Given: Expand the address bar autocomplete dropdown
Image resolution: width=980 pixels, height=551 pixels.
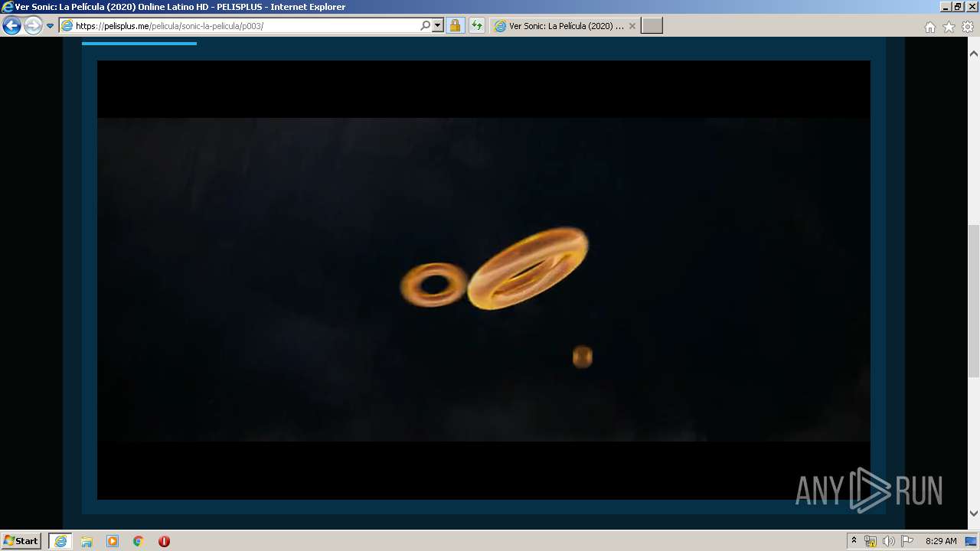Looking at the screenshot, I should [x=438, y=26].
